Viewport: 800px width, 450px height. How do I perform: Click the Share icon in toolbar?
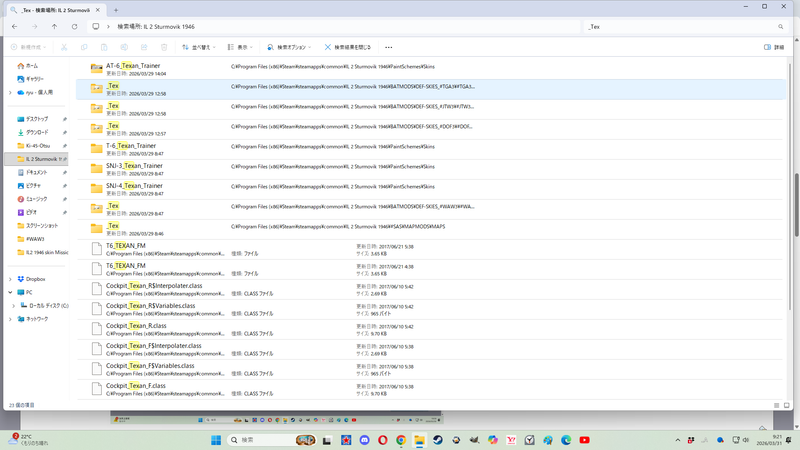(144, 47)
